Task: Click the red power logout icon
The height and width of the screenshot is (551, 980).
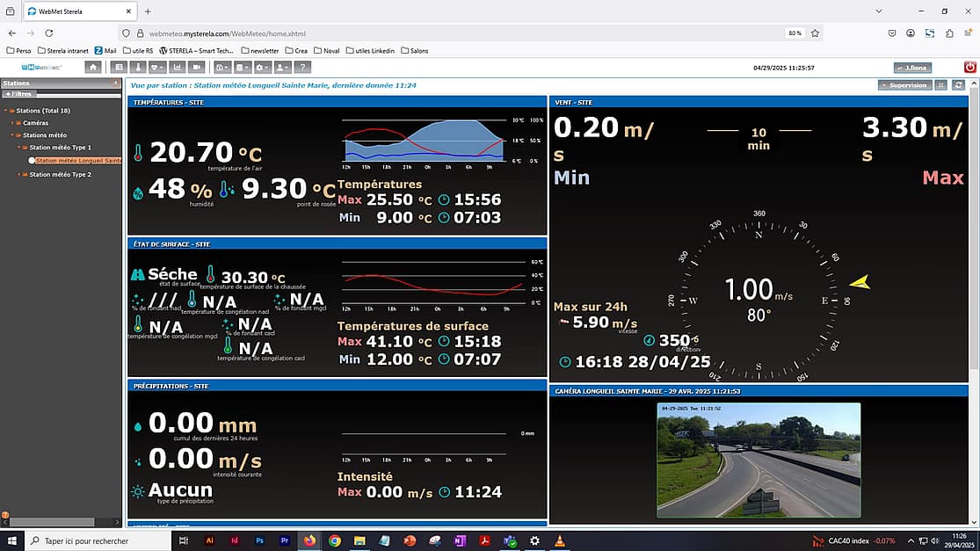Action: coord(969,67)
